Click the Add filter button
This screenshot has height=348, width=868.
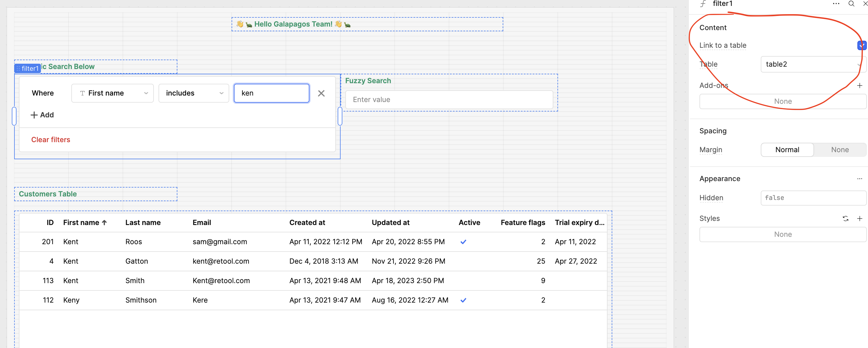tap(42, 115)
